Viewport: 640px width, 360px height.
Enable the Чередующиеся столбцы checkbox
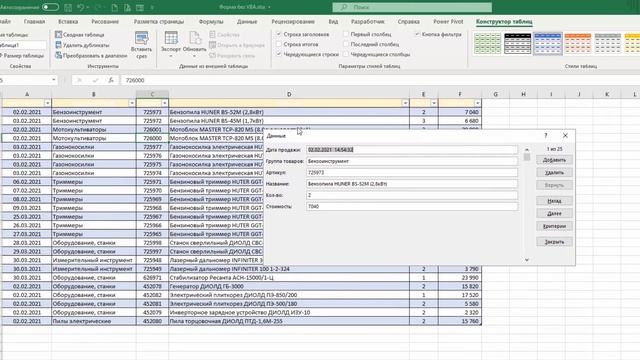coord(346,54)
